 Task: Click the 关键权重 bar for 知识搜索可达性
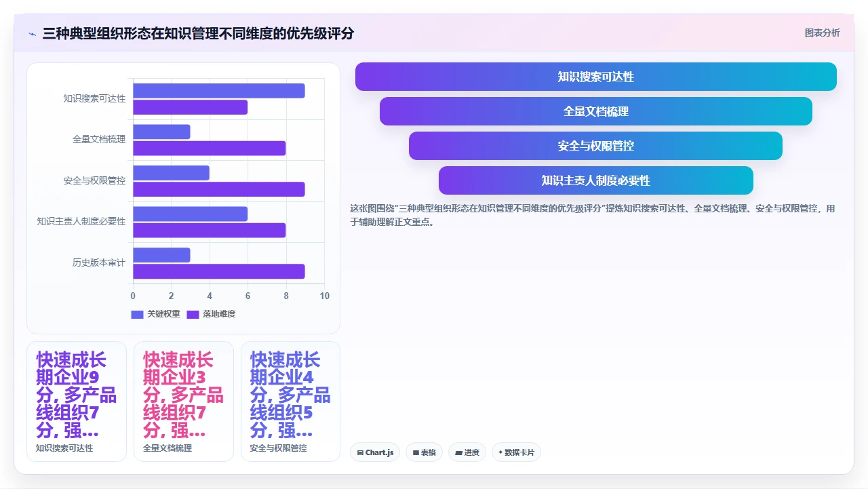219,91
